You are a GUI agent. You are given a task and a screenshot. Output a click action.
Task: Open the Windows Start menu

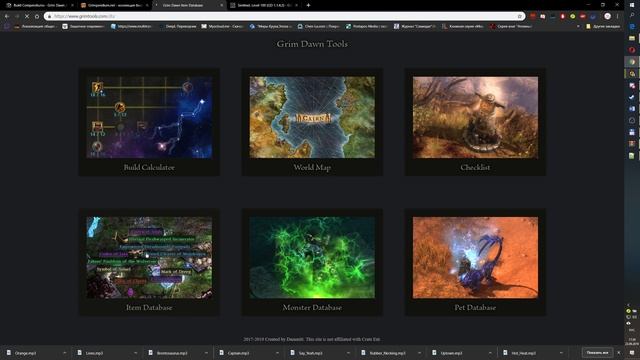632,4
